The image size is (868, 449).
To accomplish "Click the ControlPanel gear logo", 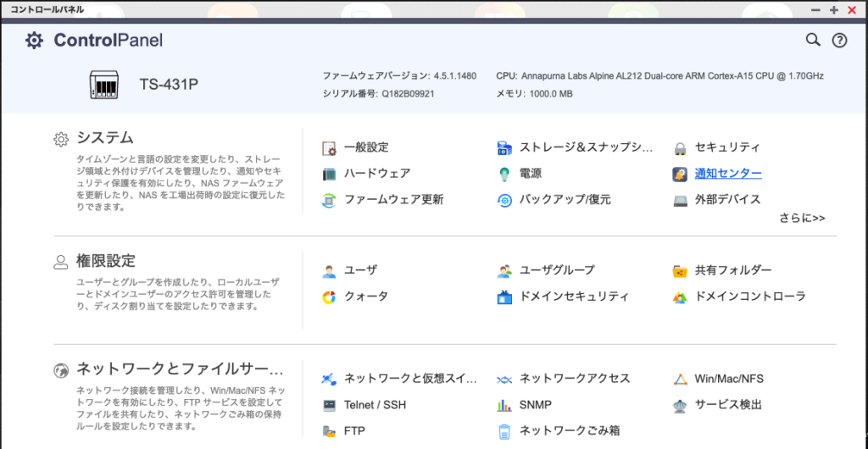I will point(34,41).
